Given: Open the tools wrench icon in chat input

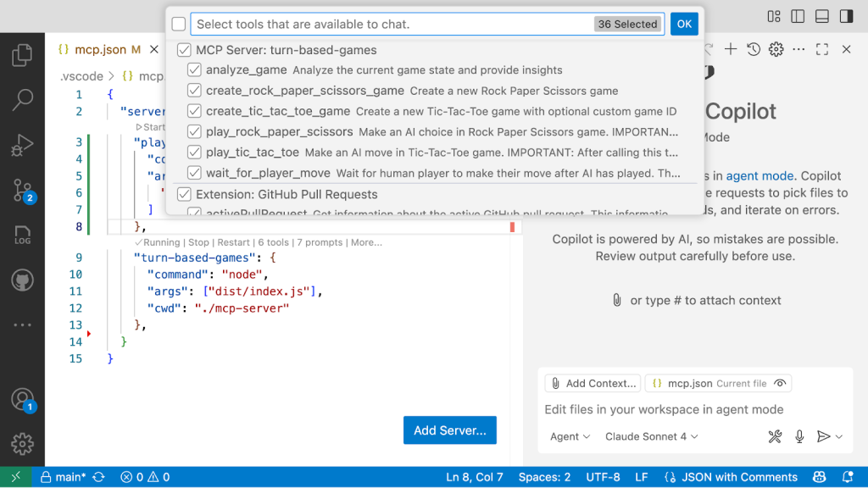Looking at the screenshot, I should coord(774,436).
